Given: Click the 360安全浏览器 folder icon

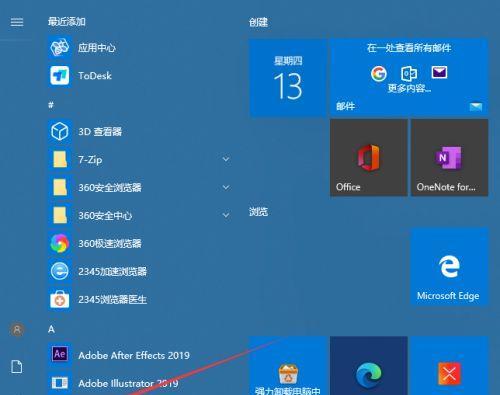Looking at the screenshot, I should pos(60,187).
